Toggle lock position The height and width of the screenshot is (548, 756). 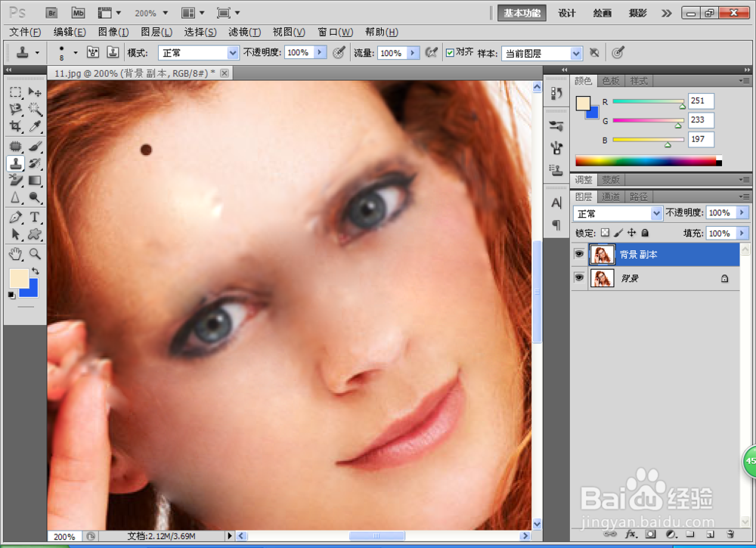(x=631, y=233)
